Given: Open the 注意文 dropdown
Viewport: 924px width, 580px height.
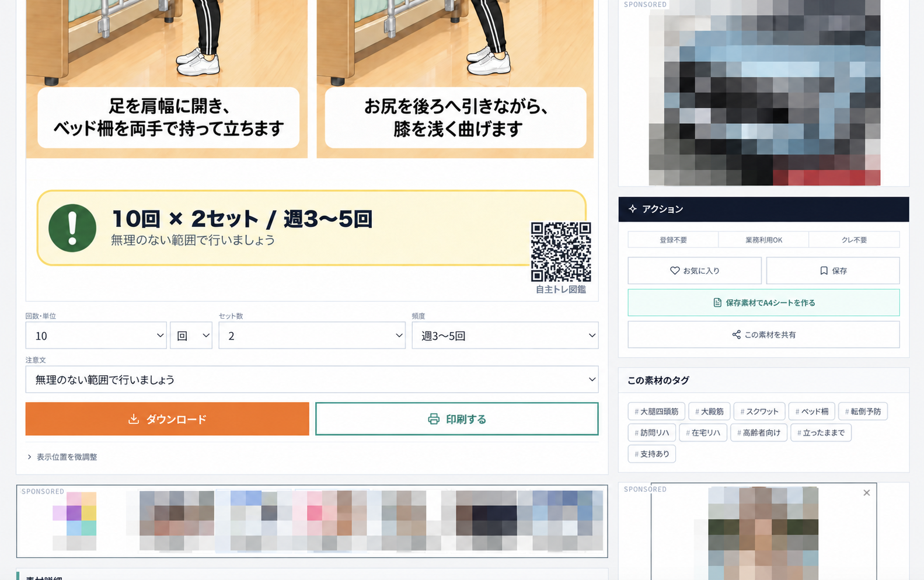Looking at the screenshot, I should (x=312, y=379).
